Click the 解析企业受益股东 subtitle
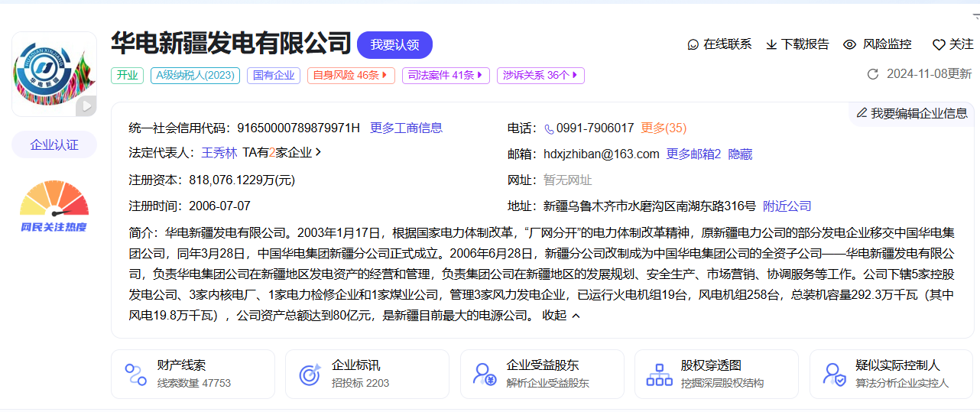980x412 pixels. [548, 383]
